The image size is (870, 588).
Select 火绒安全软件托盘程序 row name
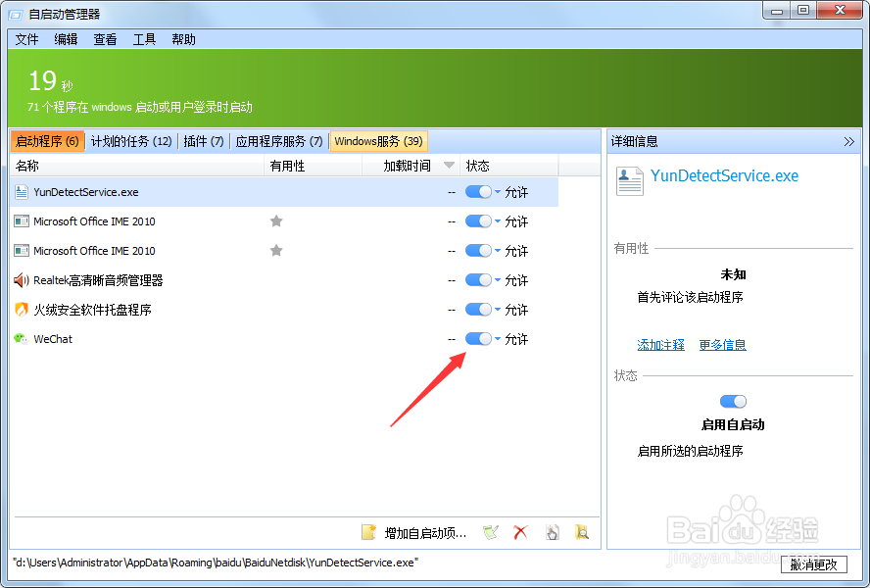[x=93, y=310]
